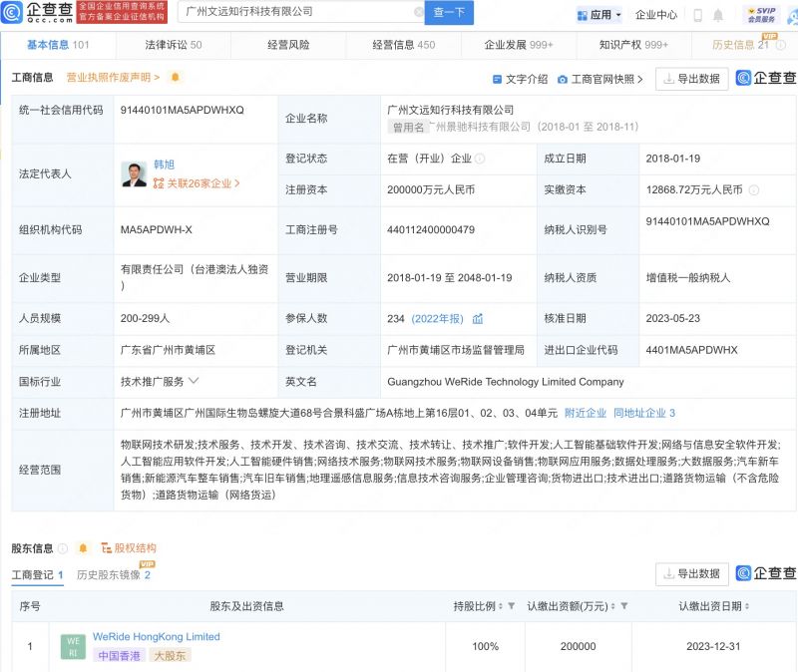This screenshot has width=798, height=672.
Task: Select 工商登记 shareholder tab
Action: (37, 575)
